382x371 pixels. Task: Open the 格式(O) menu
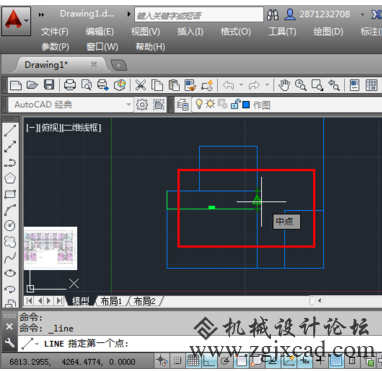click(236, 32)
